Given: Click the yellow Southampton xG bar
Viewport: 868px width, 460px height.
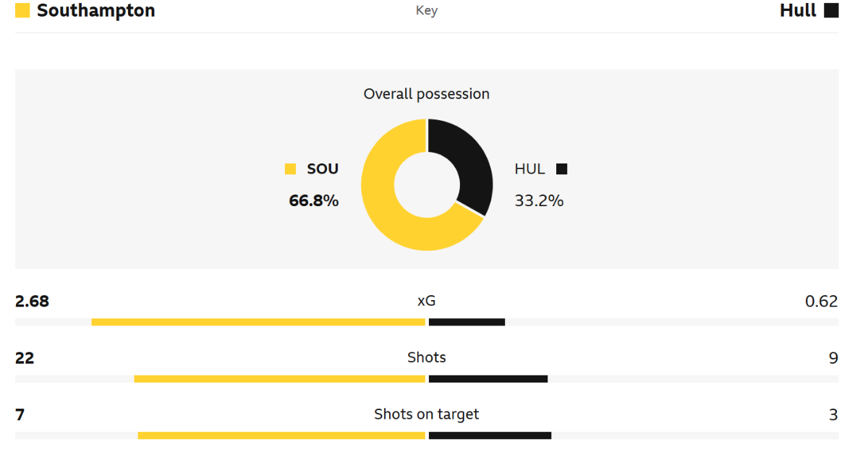Looking at the screenshot, I should (258, 322).
